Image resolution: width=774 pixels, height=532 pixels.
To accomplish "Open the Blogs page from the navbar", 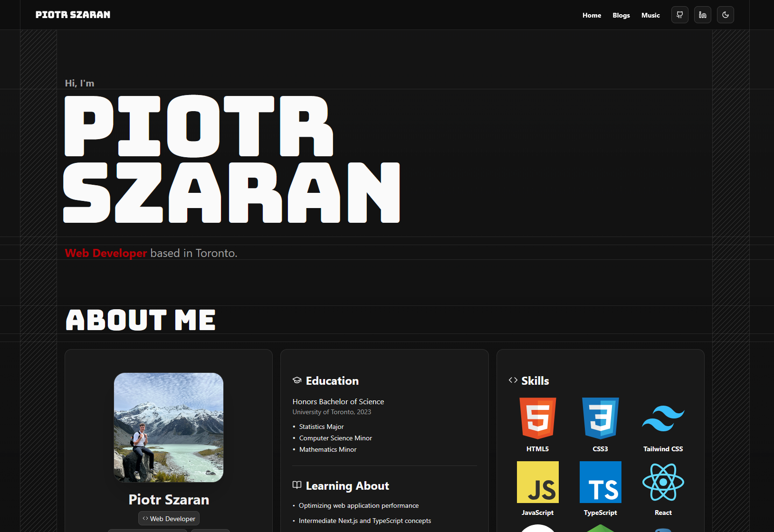I will pos(621,15).
